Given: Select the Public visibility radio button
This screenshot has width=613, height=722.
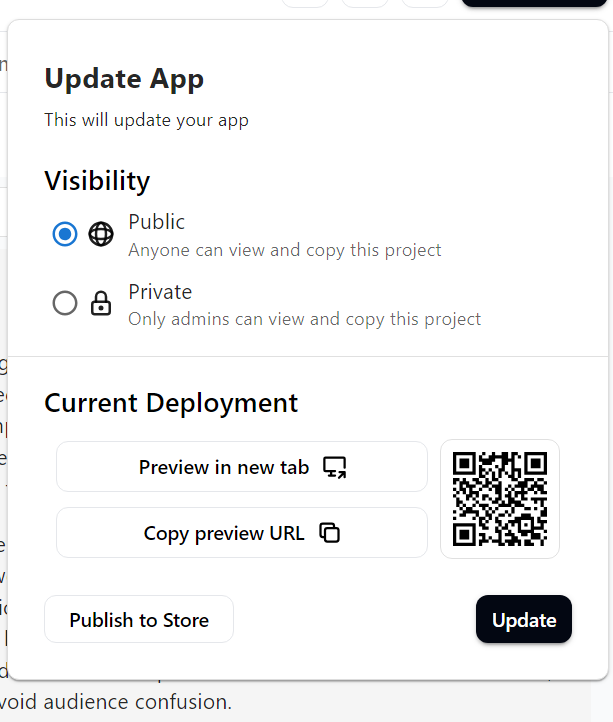Looking at the screenshot, I should [65, 235].
